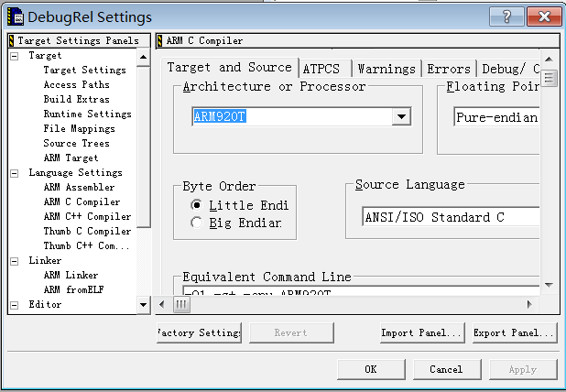
Task: Open the Errors tab
Action: (x=449, y=68)
